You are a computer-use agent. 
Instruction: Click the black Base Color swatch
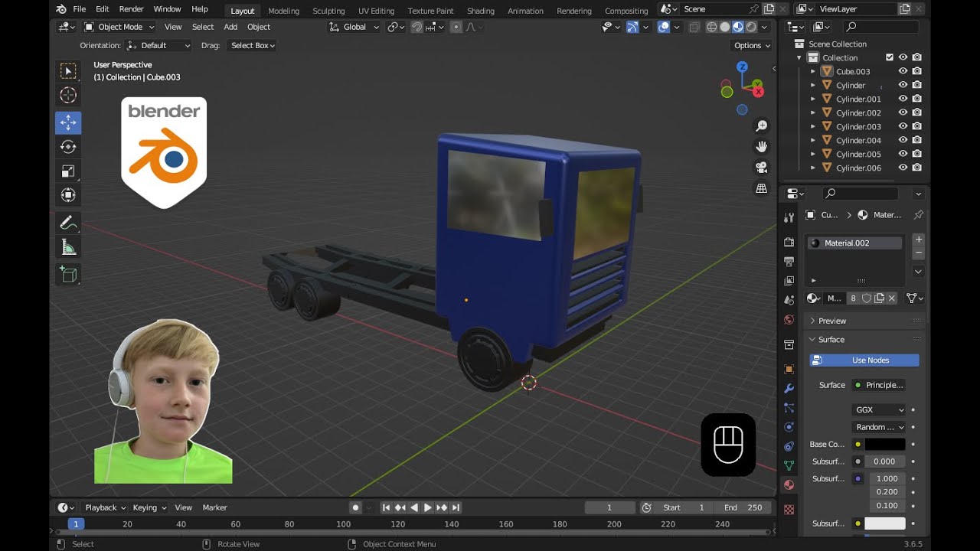pyautogui.click(x=885, y=444)
